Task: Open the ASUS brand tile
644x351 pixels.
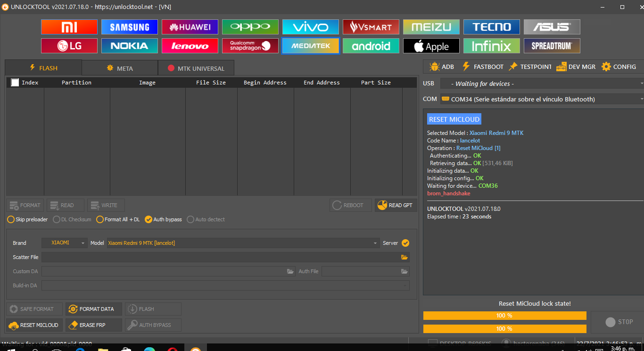Action: coord(552,27)
